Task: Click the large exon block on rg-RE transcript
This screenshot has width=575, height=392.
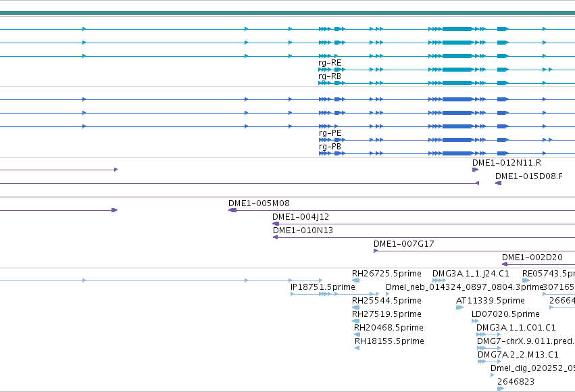Action: click(x=457, y=70)
